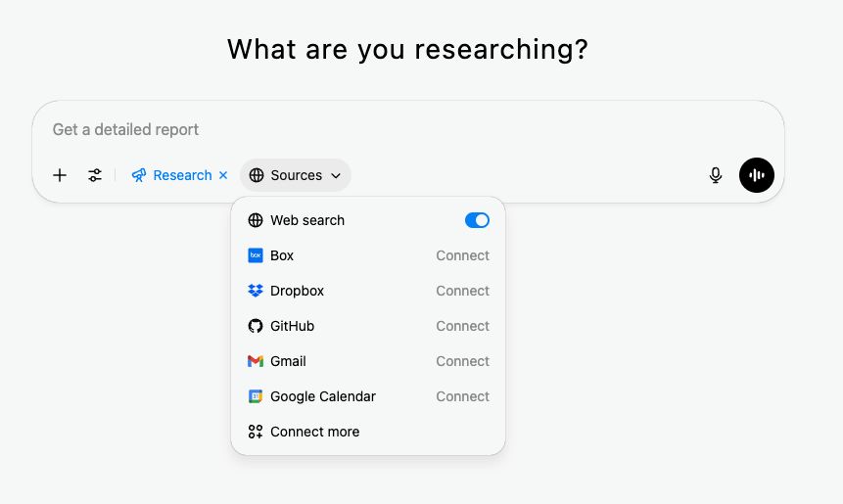Open the tools sliders icon
Viewport: 843px width, 504px height.
pos(95,175)
